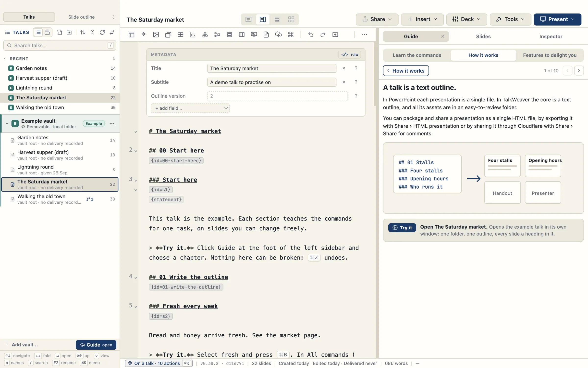Screen dimensions: 588x368
Task: Click the command key symbol icon in toolbar
Action: coord(291,35)
